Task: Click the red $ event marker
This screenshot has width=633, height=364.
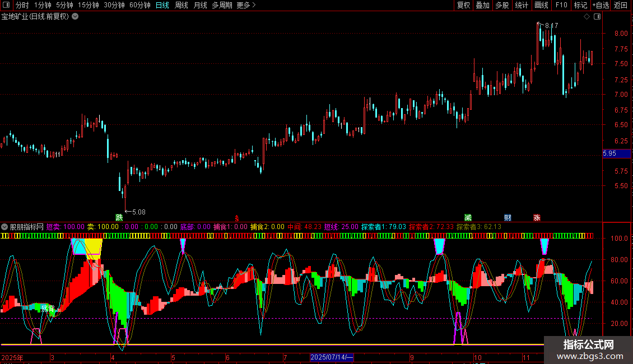Action: 236,217
